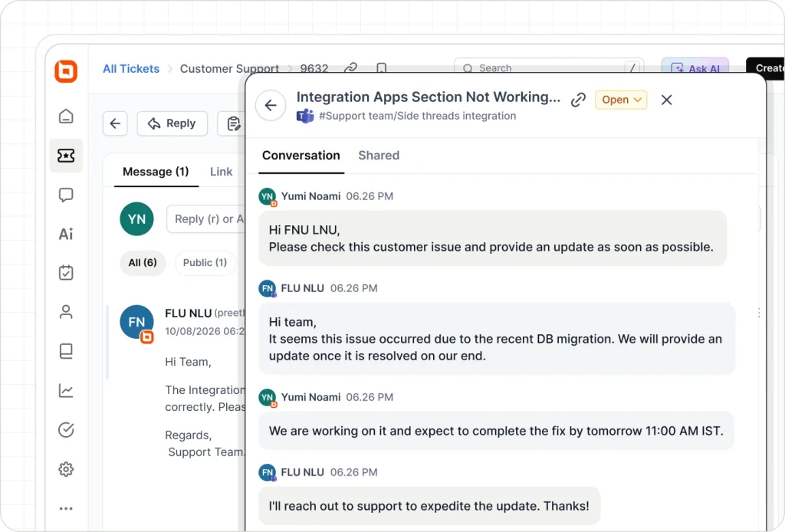Open the Knowledge Base book sidebar icon
The width and height of the screenshot is (785, 532).
coord(66,351)
